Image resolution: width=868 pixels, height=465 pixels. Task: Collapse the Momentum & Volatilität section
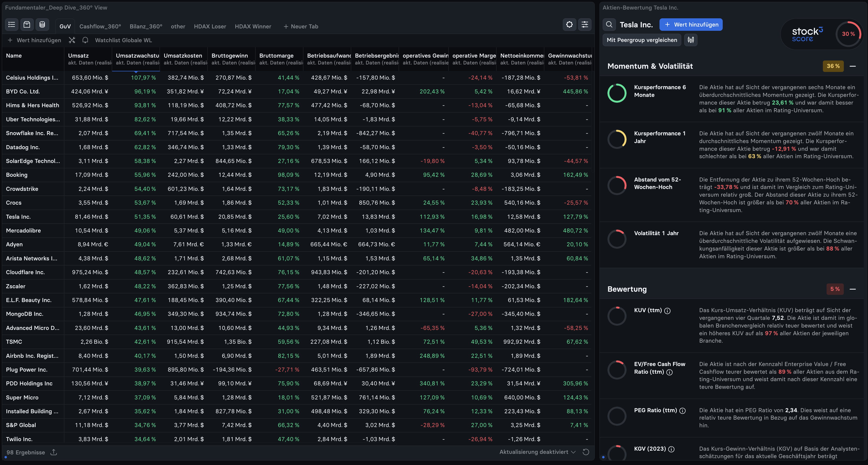click(853, 66)
